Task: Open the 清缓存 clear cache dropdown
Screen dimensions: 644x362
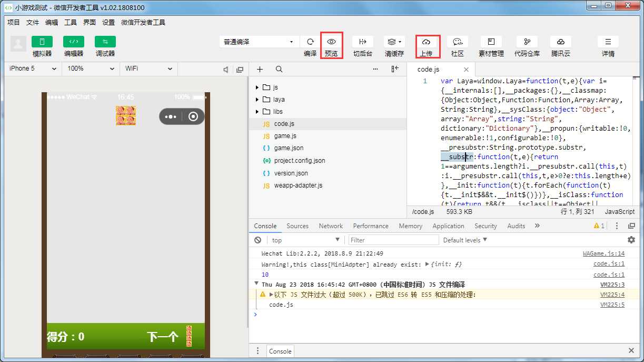Action: coord(394,42)
